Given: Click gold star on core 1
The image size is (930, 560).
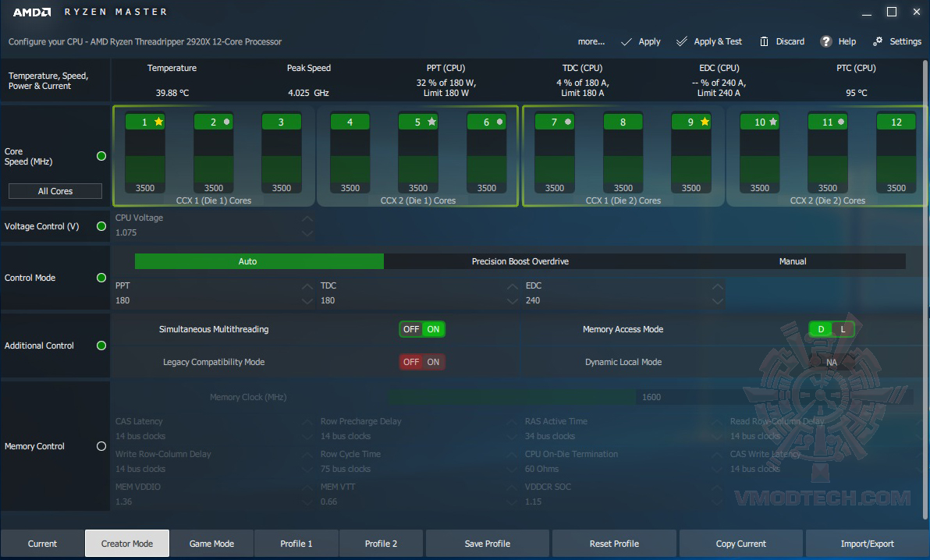Looking at the screenshot, I should (x=158, y=122).
